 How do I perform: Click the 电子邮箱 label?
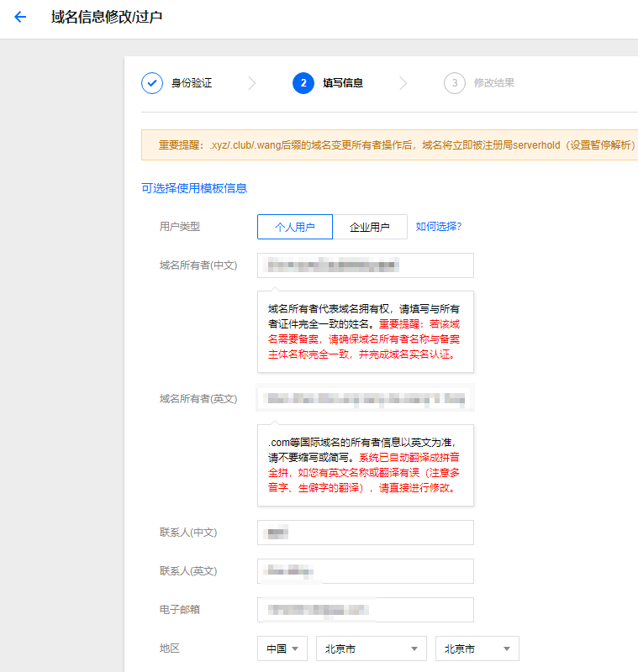tap(180, 610)
